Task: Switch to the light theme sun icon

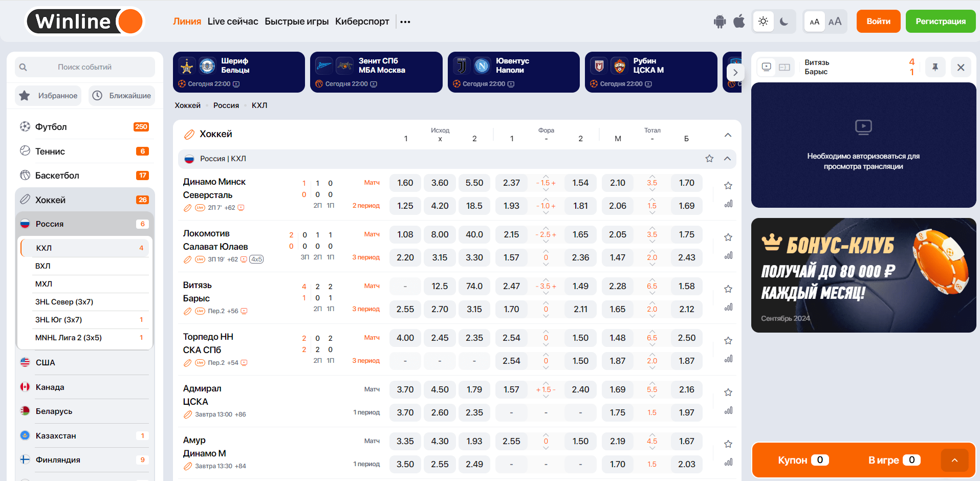Action: tap(763, 21)
